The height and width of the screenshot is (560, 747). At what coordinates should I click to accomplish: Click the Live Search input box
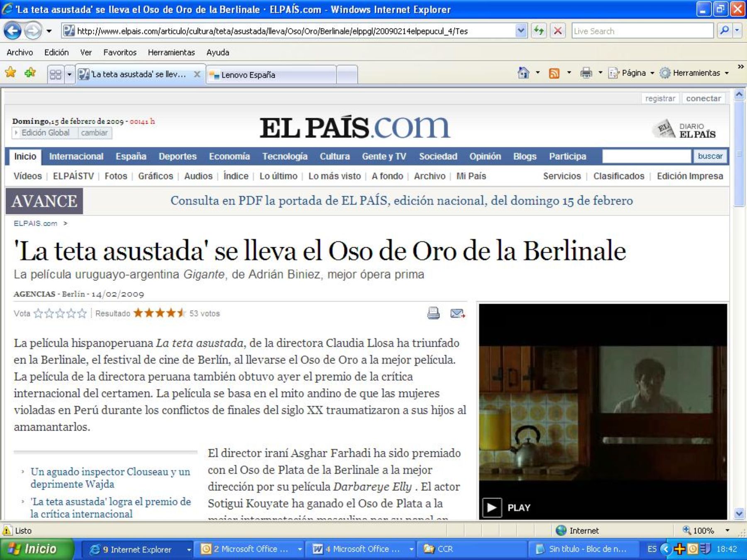pyautogui.click(x=642, y=31)
